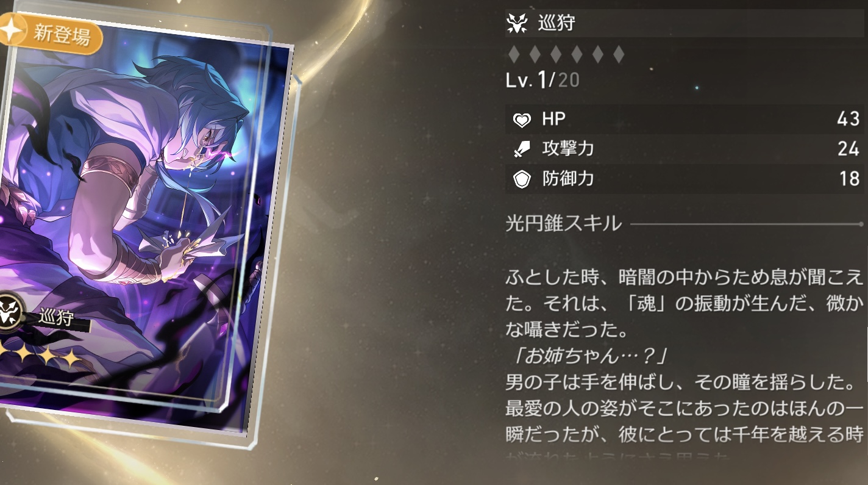Screen dimensions: 868x485
Task: Click the last superimposition diamond
Action: tap(619, 55)
